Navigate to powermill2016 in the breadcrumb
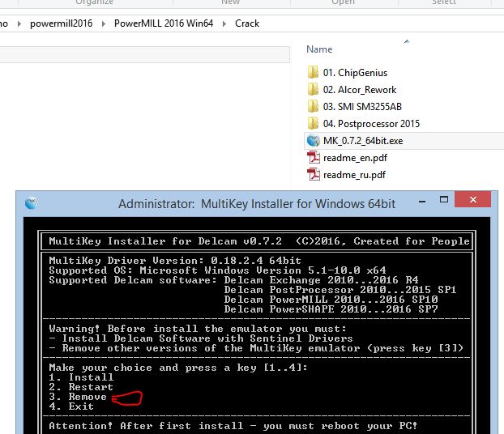Screen dimensions: 504x434 pos(61,23)
